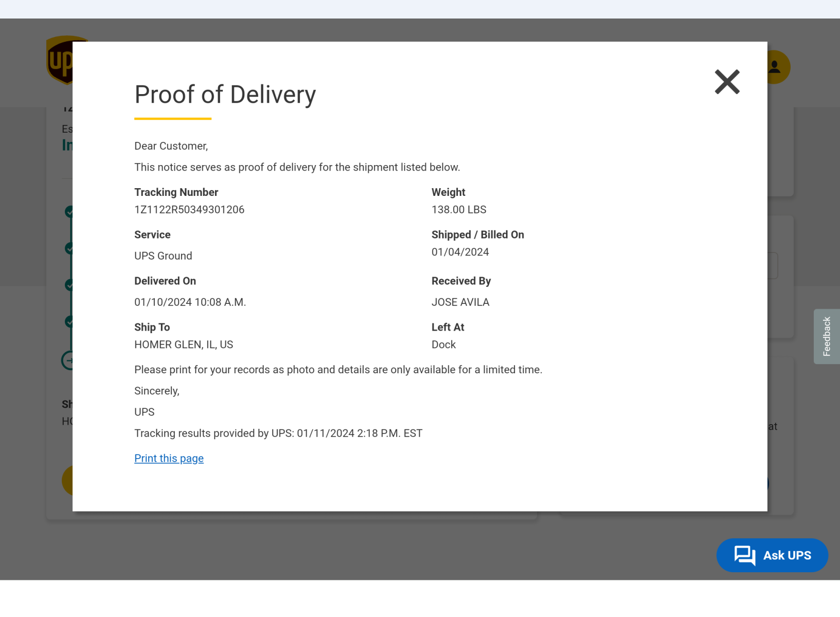The height and width of the screenshot is (617, 840).
Task: Click the yellow underline below the heading
Action: (173, 119)
